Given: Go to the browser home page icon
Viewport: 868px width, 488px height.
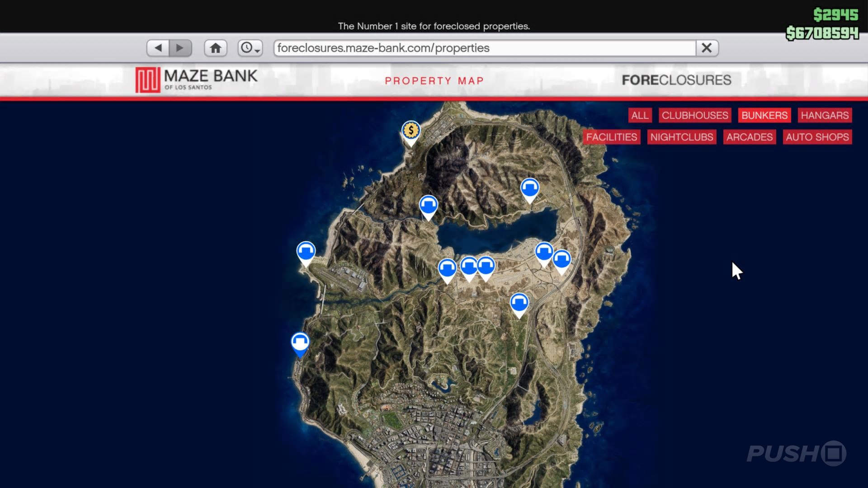Looking at the screenshot, I should tap(216, 48).
